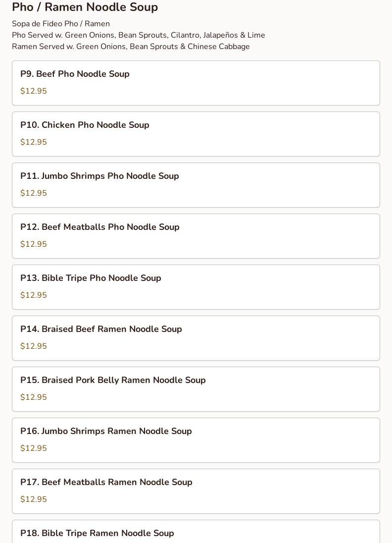Open P14. Braised Beef Ramen Noodle Soup
This screenshot has height=543, width=392.
tap(196, 338)
